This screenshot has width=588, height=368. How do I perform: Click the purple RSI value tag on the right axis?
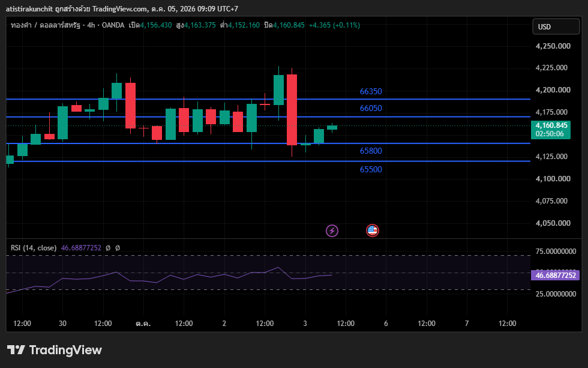[556, 276]
